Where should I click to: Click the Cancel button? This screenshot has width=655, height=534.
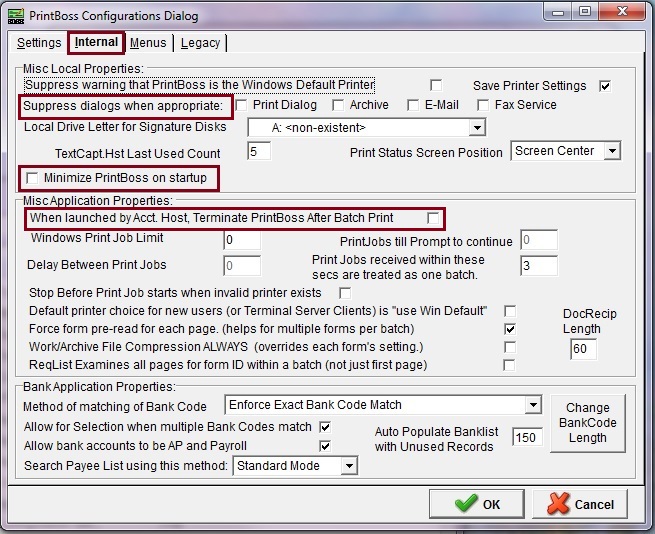(x=580, y=504)
